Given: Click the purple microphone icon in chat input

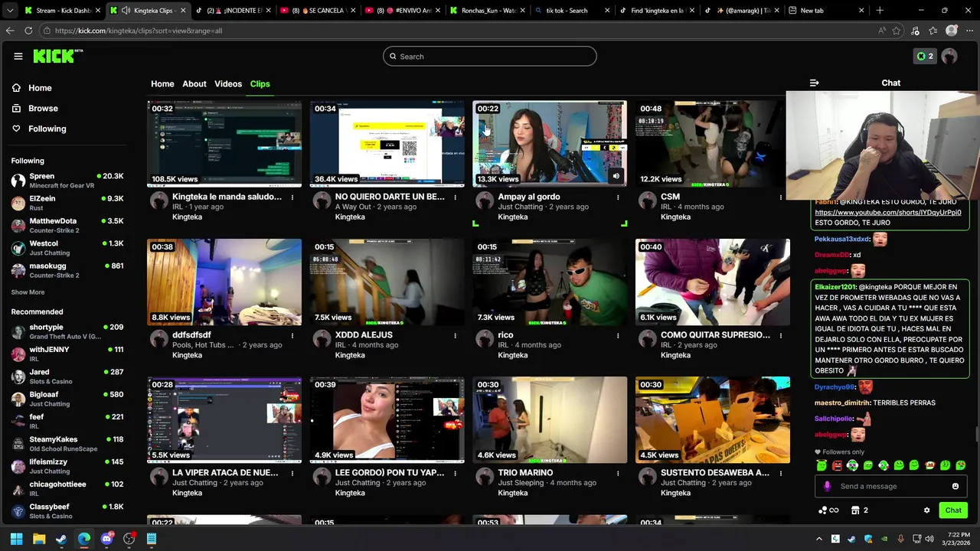Looking at the screenshot, I should (x=827, y=486).
